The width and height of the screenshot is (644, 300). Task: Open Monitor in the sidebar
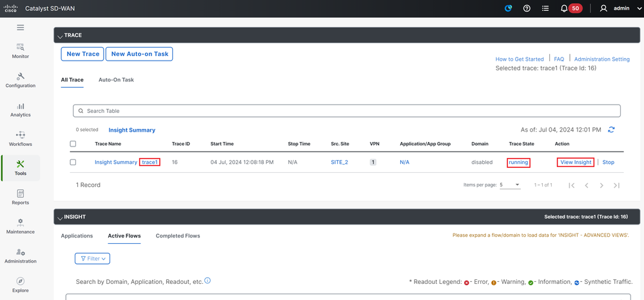[20, 51]
